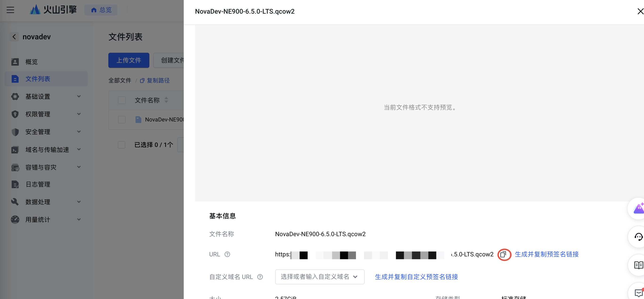Click the 基本信息 section heading
Viewport: 644px width, 299px height.
tap(223, 216)
